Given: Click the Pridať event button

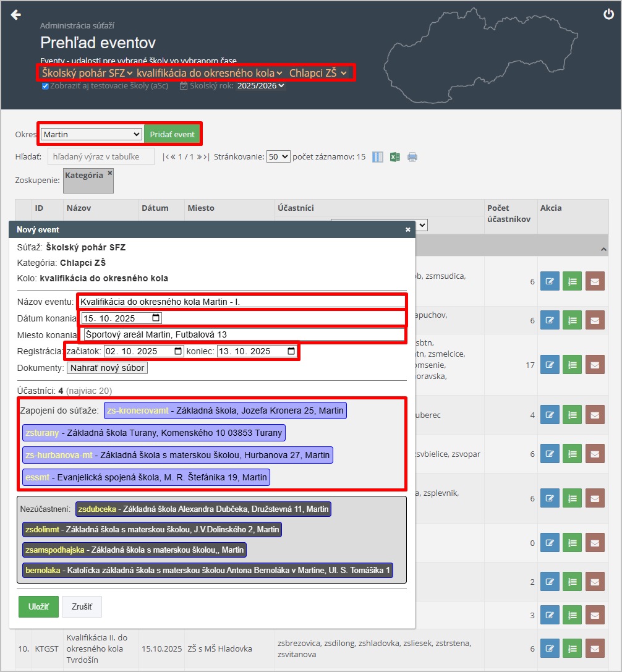Looking at the screenshot, I should coord(172,134).
